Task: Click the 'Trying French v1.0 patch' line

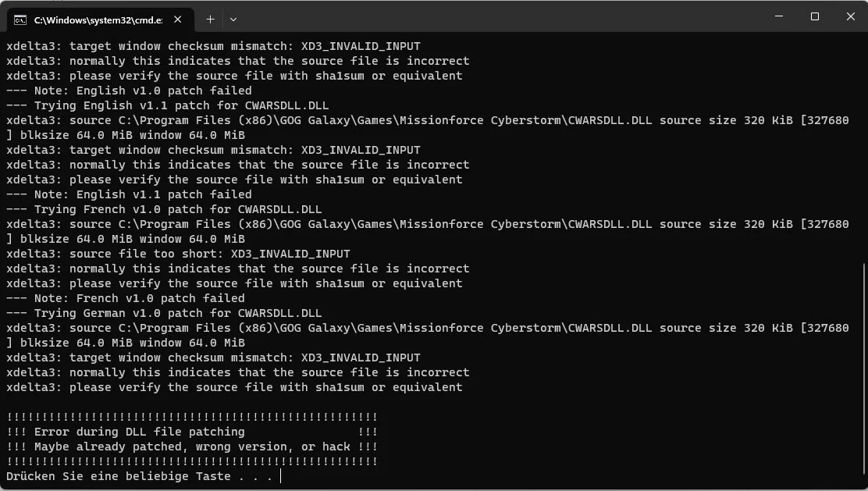Action: pos(164,209)
